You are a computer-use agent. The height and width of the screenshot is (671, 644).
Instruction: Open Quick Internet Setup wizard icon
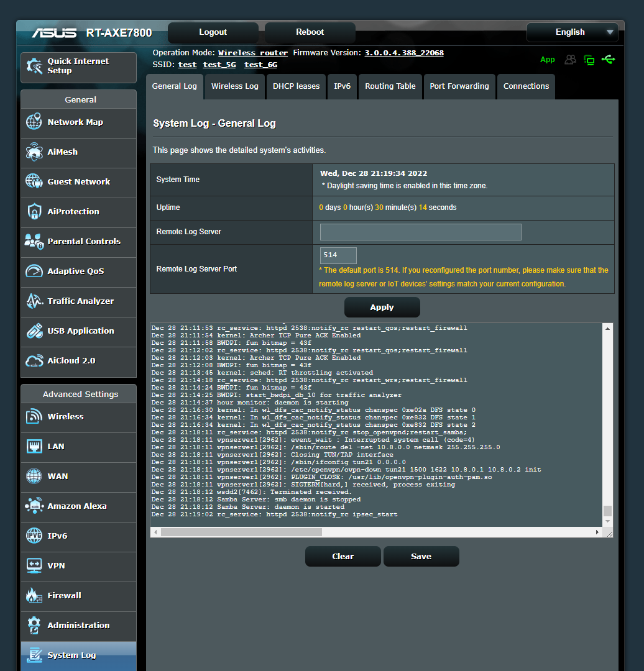point(34,66)
